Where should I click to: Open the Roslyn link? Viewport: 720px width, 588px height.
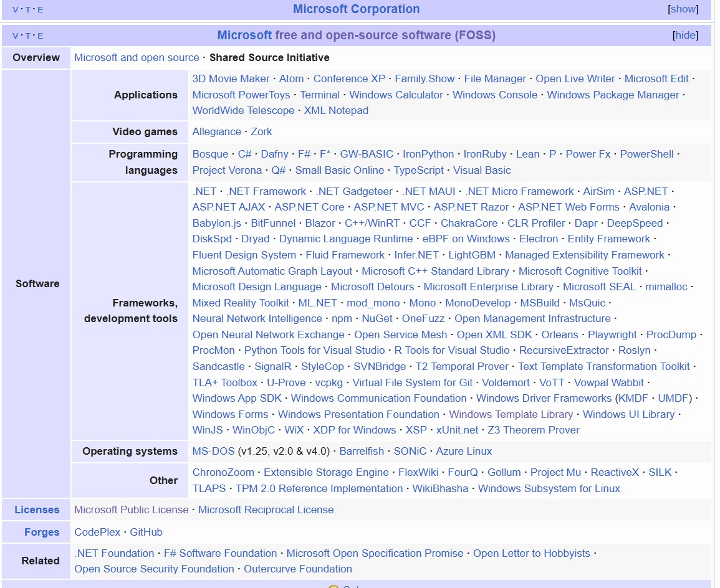click(x=634, y=351)
